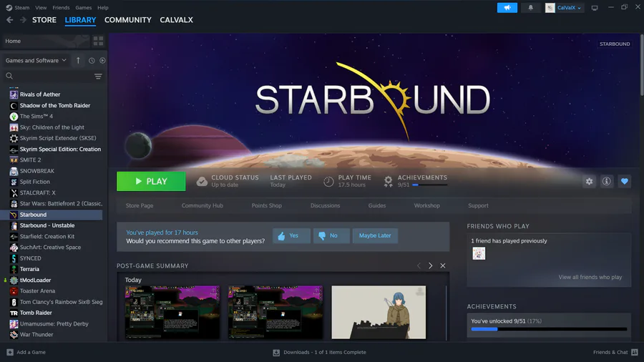Open advanced library filter options
The height and width of the screenshot is (362, 644).
(x=98, y=77)
